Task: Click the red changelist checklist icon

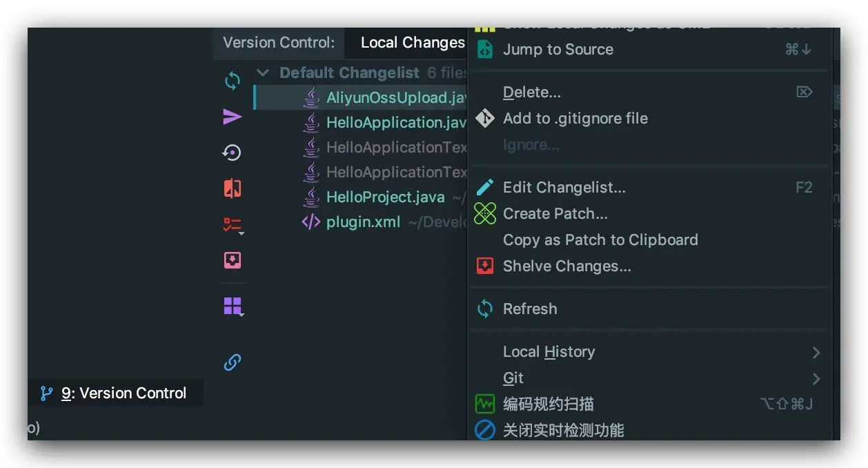Action: coord(233,224)
